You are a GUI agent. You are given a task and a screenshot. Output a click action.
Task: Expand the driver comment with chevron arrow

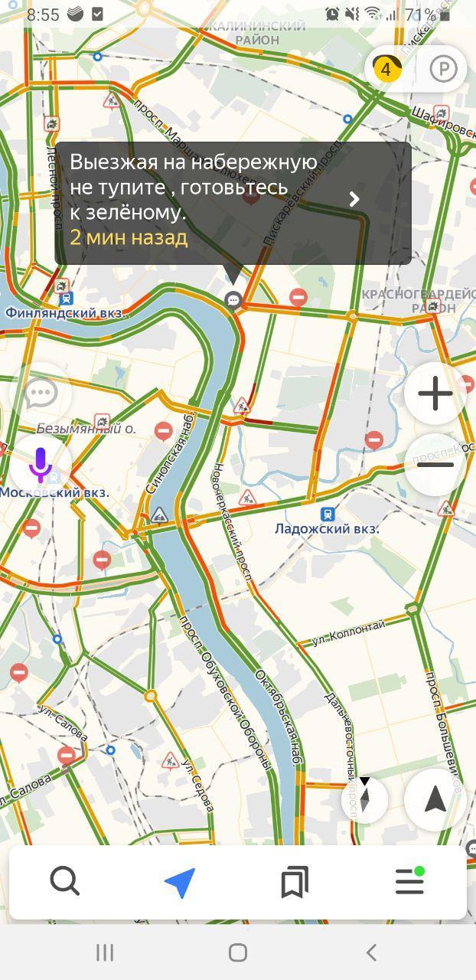tap(354, 199)
